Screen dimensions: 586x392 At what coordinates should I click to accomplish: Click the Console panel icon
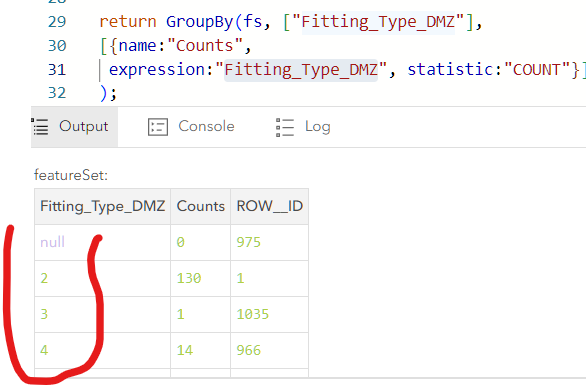pyautogui.click(x=158, y=127)
